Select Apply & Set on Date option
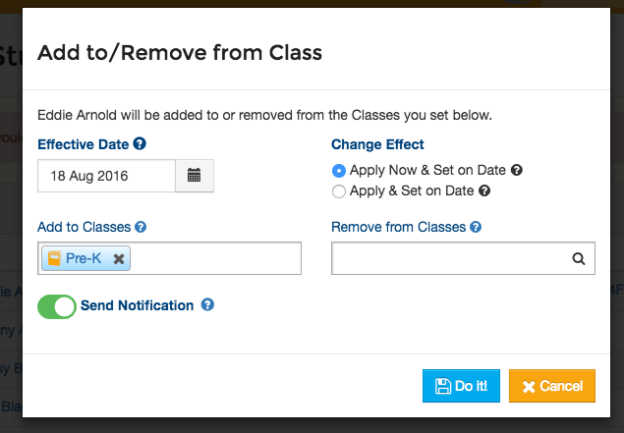The height and width of the screenshot is (433, 624). point(339,191)
